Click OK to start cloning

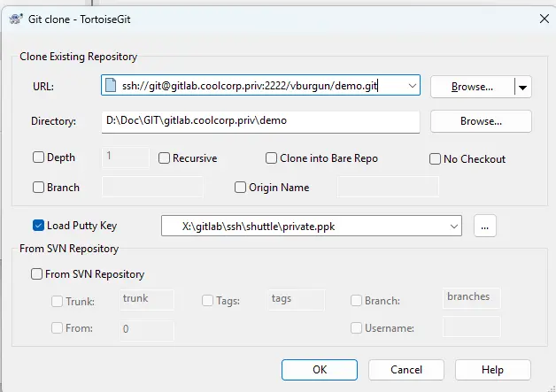pyautogui.click(x=320, y=370)
